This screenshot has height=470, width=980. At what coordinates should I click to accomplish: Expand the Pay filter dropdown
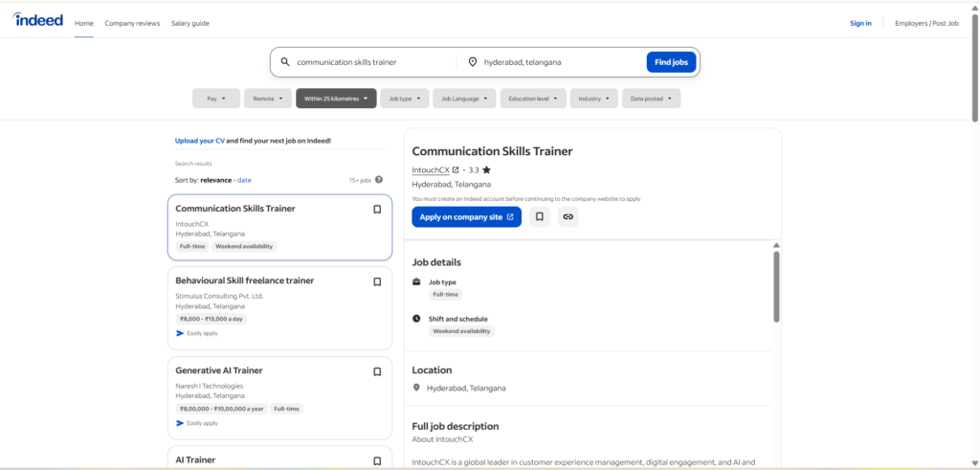[215, 99]
